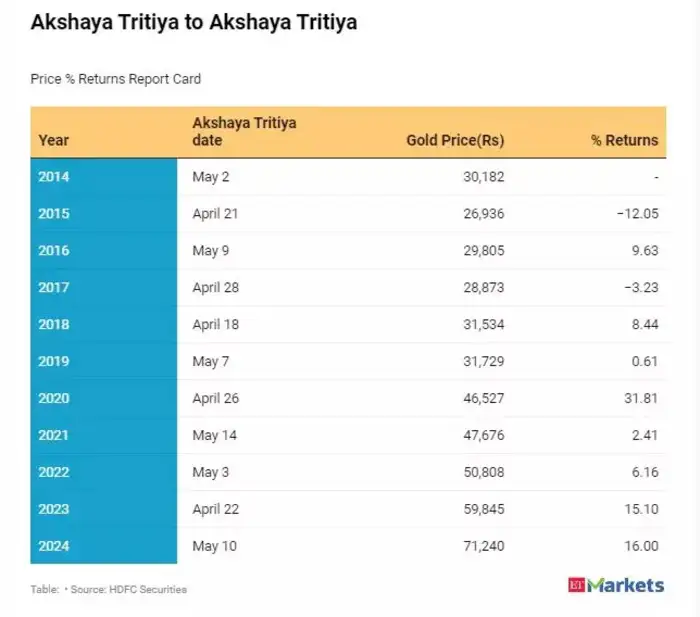Click the April 21 date cell

click(215, 213)
